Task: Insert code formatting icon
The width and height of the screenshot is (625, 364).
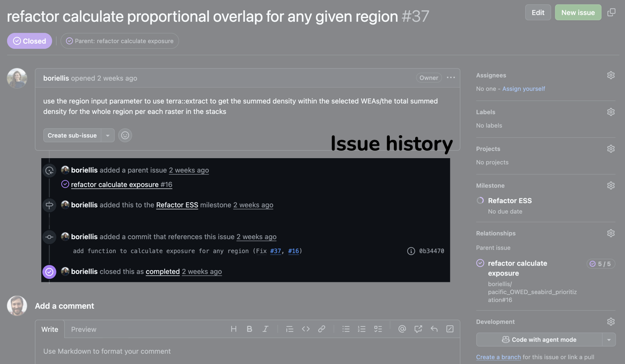Action: tap(306, 329)
